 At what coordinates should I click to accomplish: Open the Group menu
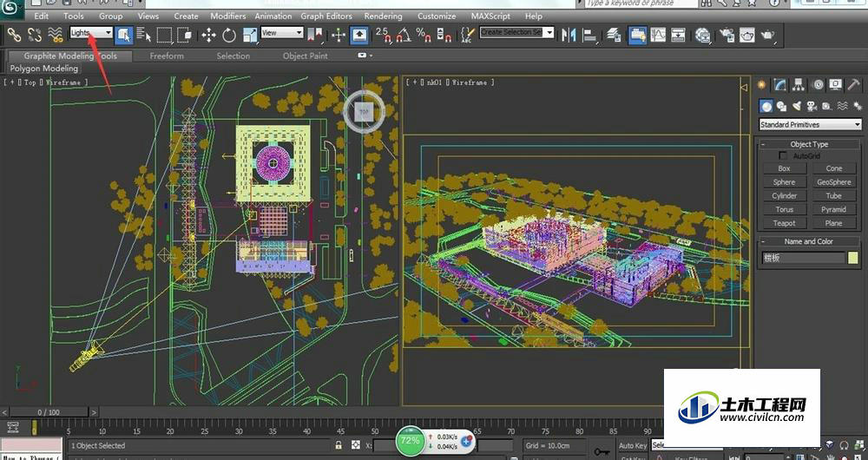(111, 16)
